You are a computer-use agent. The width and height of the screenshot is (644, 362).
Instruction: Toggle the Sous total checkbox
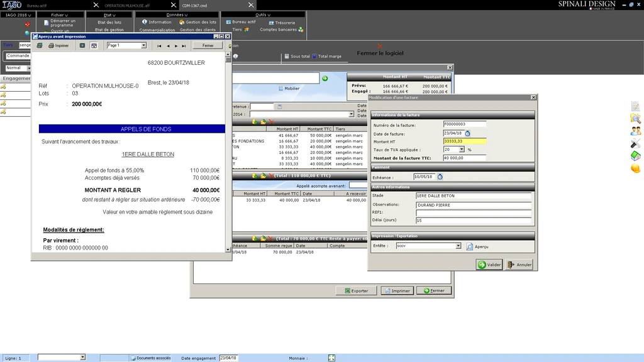click(x=287, y=57)
